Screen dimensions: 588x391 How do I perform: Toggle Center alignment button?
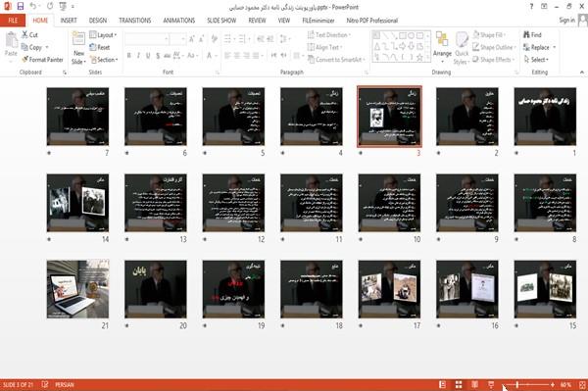pos(236,56)
